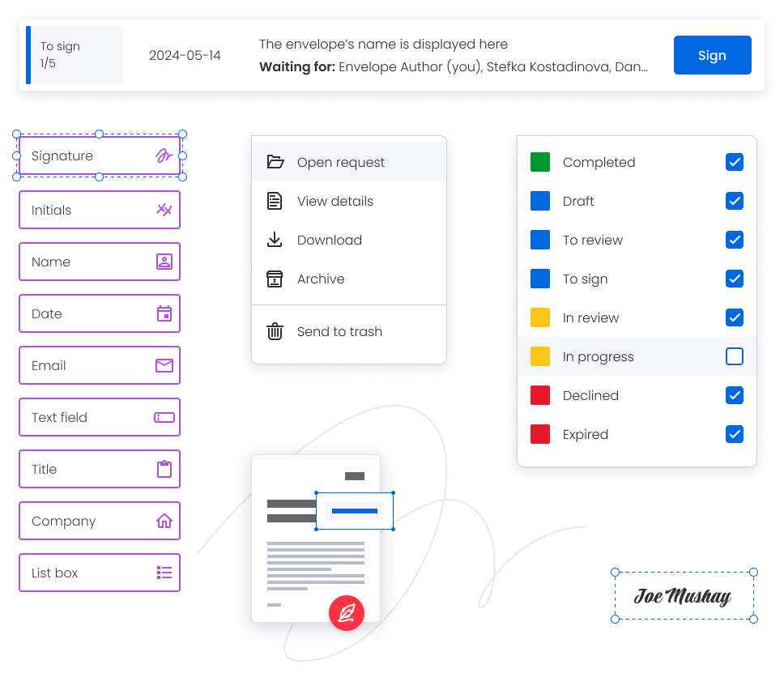Click the calendar icon in Date field
The width and height of the screenshot is (784, 690).
[164, 313]
